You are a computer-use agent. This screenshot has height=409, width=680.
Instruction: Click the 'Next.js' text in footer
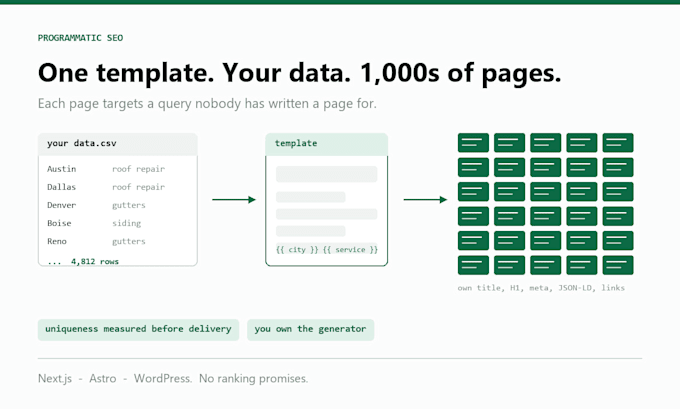[55, 379]
